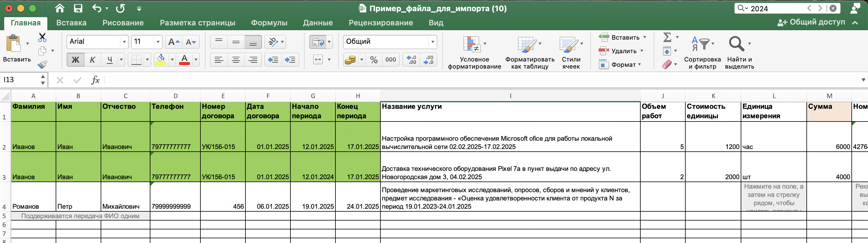Image resolution: width=868 pixels, height=243 pixels.
Task: Open Conditional Formatting (Условное форматирование)
Action: point(474,53)
